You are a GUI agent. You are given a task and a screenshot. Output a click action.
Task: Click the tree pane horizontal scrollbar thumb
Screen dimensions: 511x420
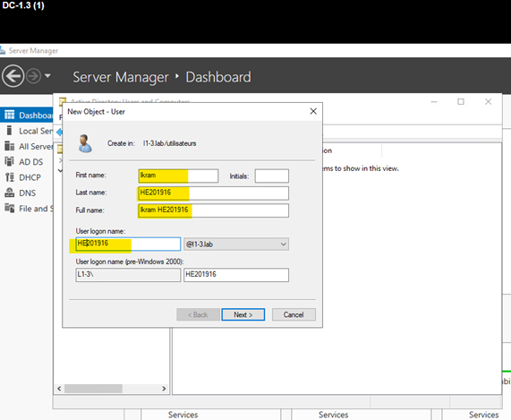pos(93,389)
